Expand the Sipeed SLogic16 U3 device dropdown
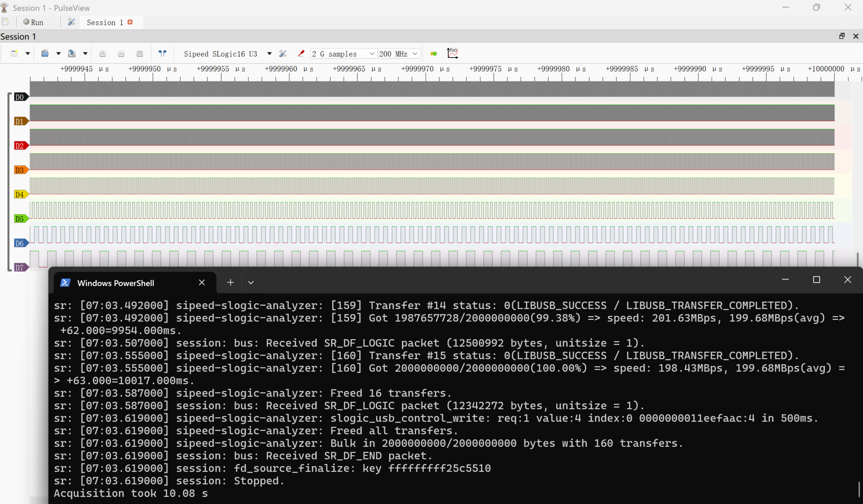 pyautogui.click(x=269, y=53)
